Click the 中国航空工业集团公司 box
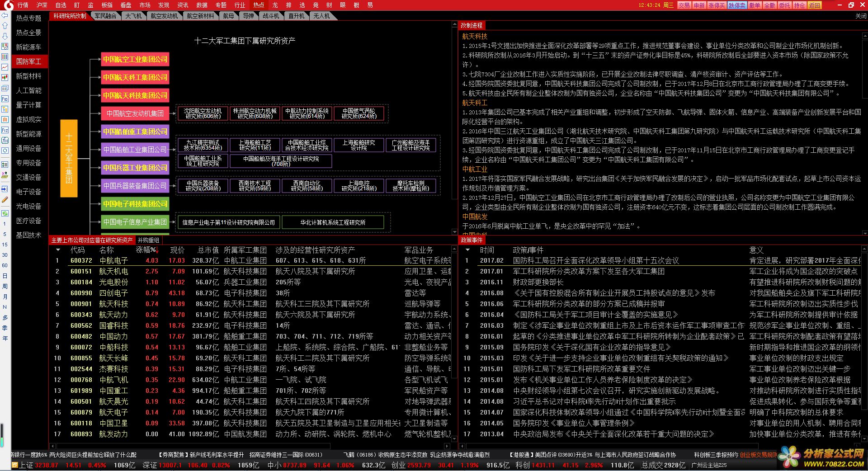The image size is (868, 471). (135, 59)
